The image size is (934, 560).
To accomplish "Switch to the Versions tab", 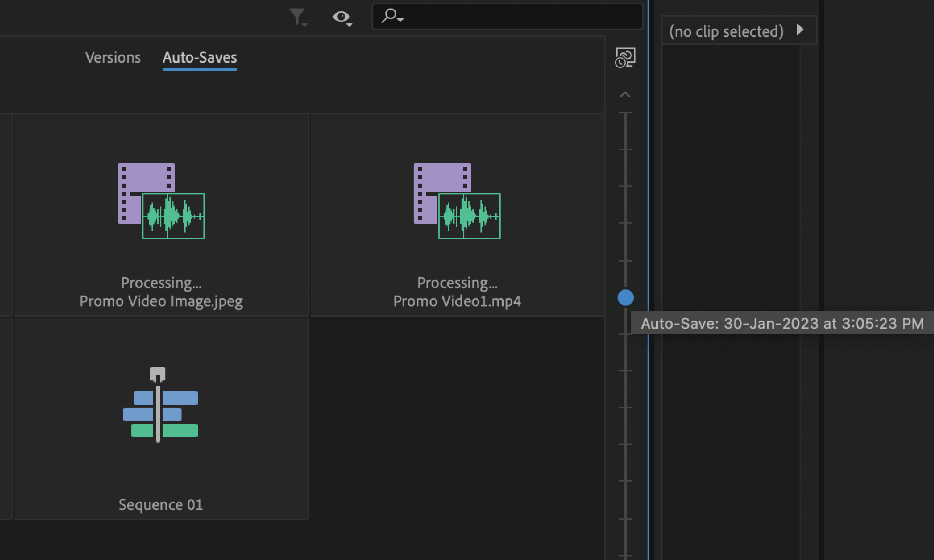I will coord(112,57).
